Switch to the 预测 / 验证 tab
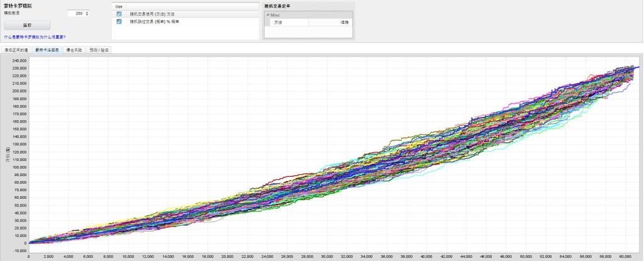Viewport: 644px width, 261px height. 99,49
